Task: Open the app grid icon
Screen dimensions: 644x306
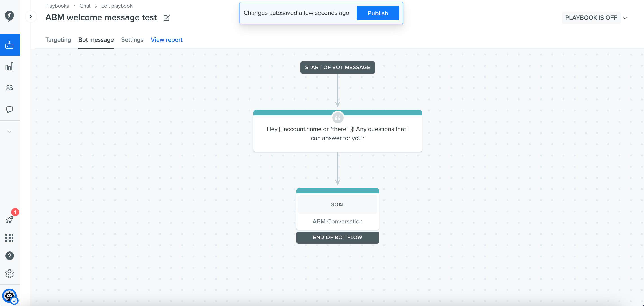Action: coord(9,238)
